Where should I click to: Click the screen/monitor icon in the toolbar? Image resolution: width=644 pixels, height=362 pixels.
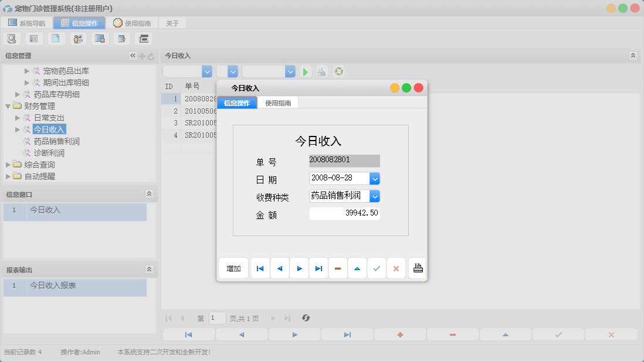pyautogui.click(x=100, y=38)
